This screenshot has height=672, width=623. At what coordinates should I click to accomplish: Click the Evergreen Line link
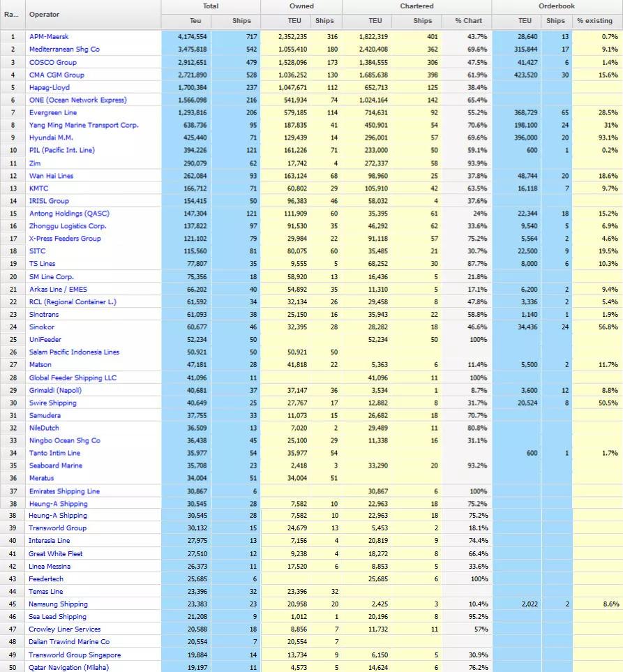click(53, 112)
